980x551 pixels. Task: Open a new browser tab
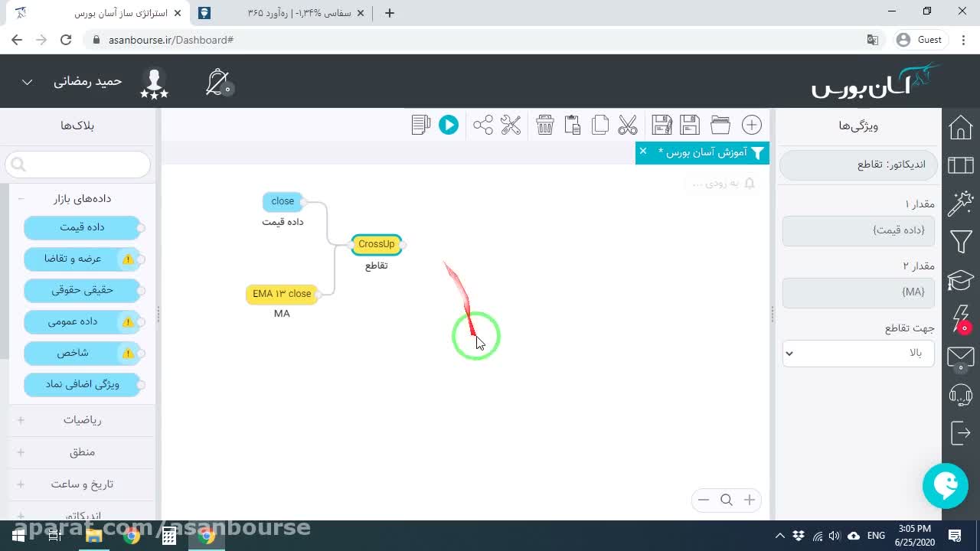[x=390, y=13]
